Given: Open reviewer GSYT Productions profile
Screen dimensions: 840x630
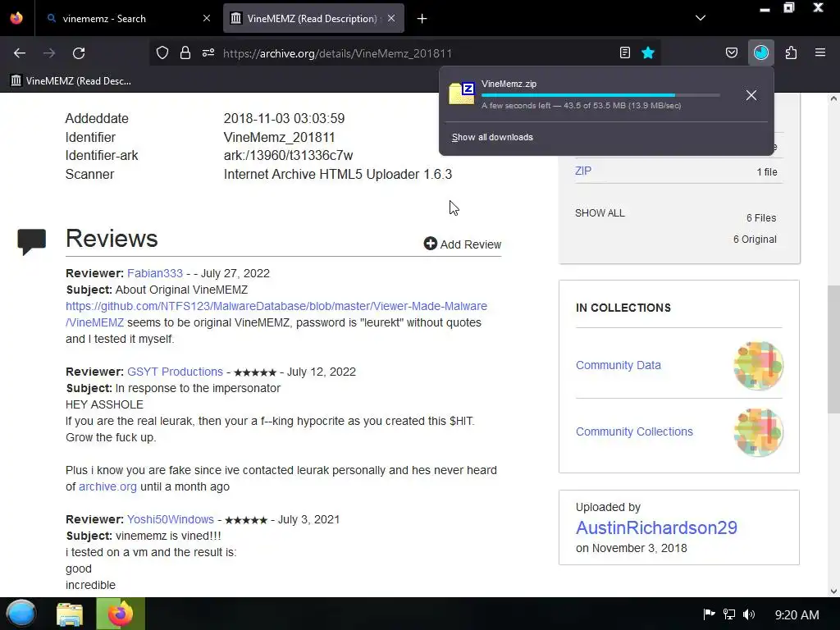Looking at the screenshot, I should [175, 372].
